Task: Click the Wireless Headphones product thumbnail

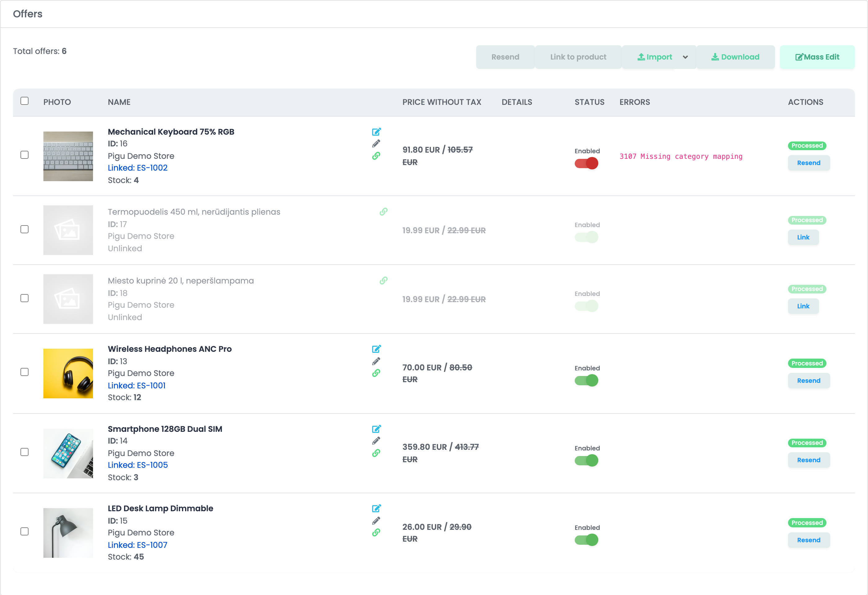Action: pyautogui.click(x=68, y=374)
